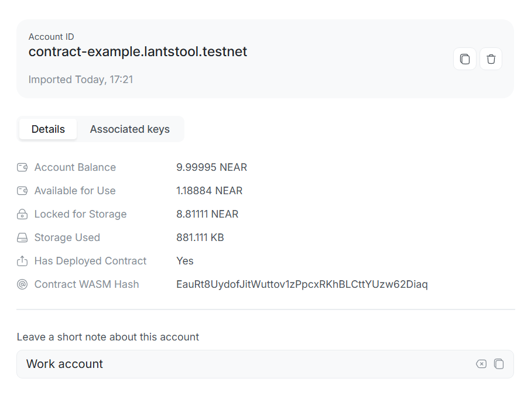This screenshot has width=531, height=420.
Task: Click the drive icon beside Storage Used
Action: [22, 237]
